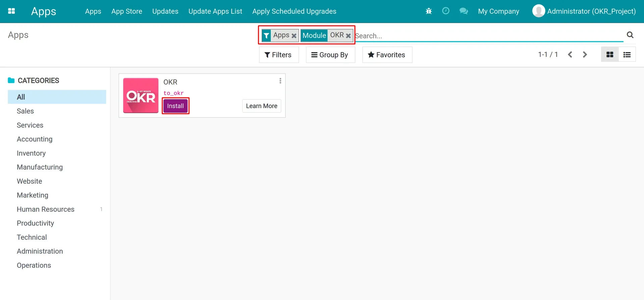Remove the Module OKR search facet

(348, 36)
